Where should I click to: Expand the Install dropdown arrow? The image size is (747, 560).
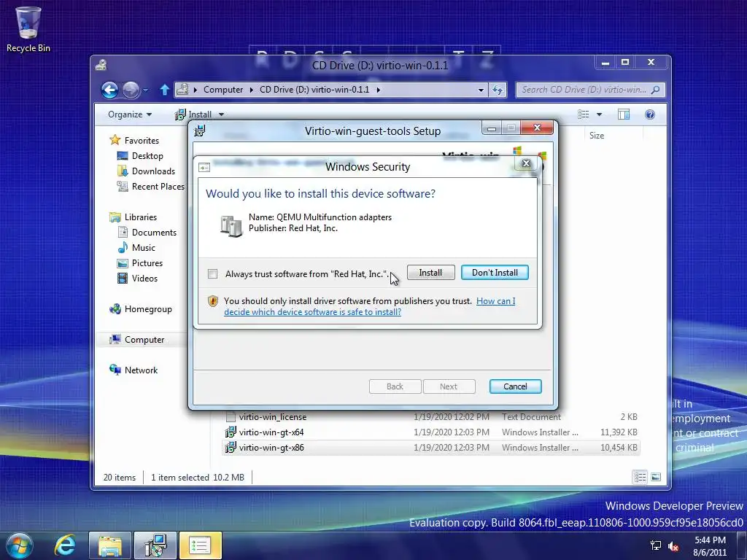click(221, 114)
